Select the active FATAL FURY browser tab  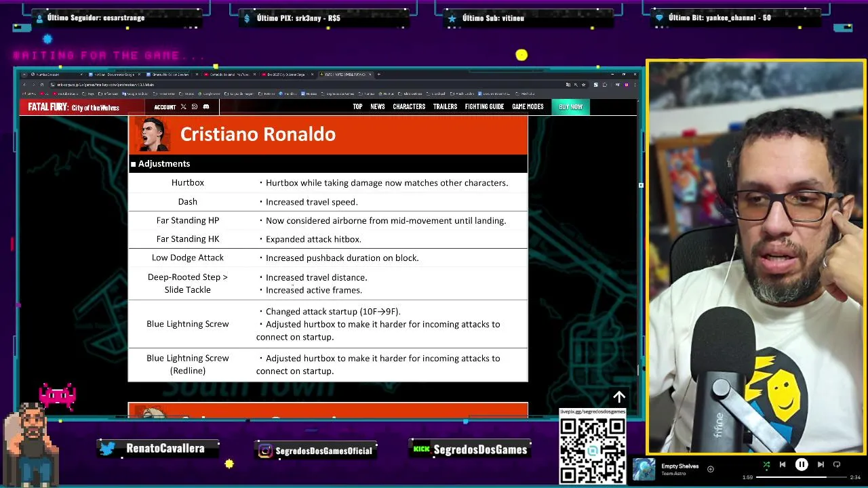pyautogui.click(x=344, y=75)
